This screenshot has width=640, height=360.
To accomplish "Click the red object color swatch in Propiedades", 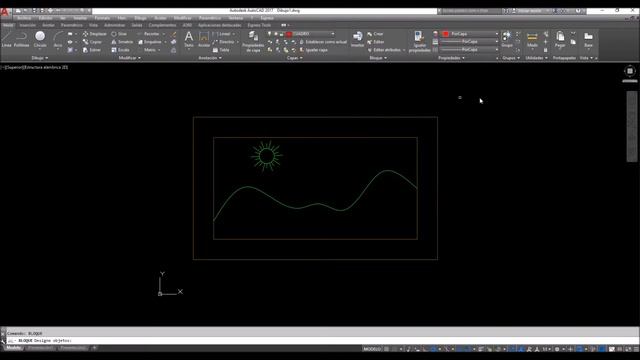I will click(446, 34).
